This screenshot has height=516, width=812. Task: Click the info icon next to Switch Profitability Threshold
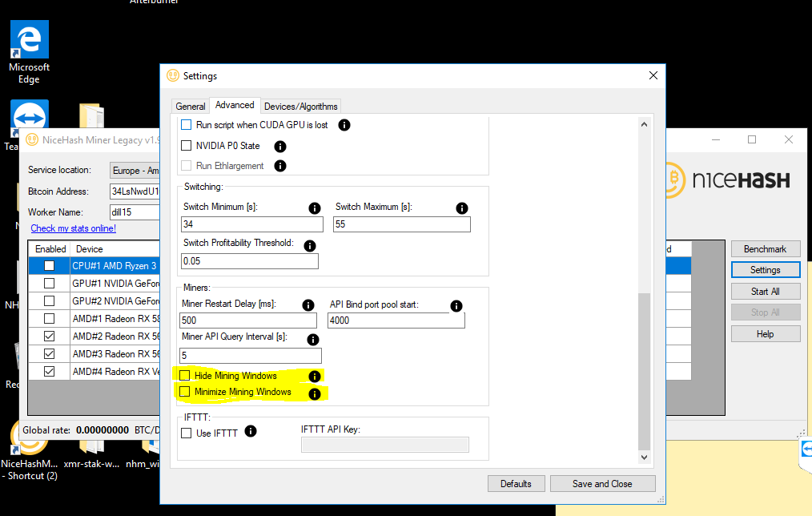click(x=309, y=245)
